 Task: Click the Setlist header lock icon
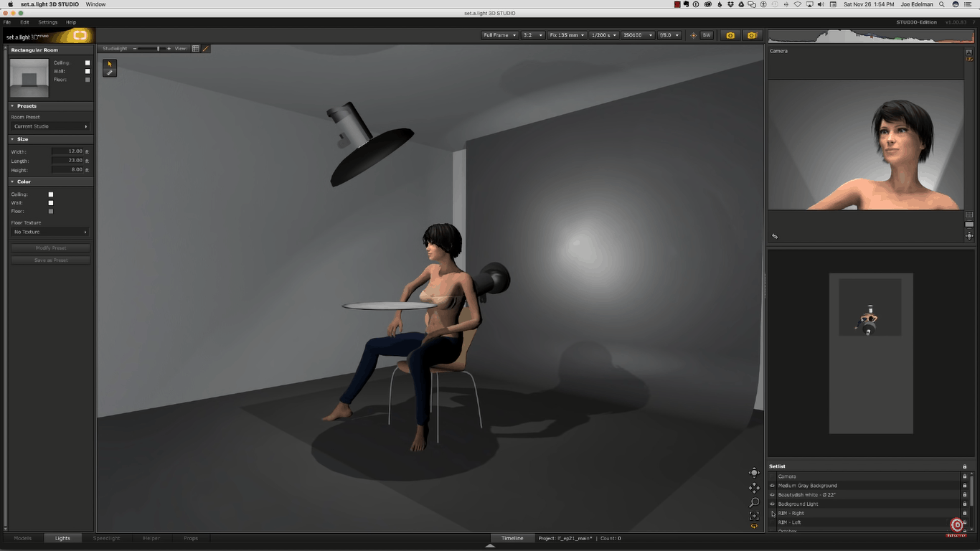[964, 466]
